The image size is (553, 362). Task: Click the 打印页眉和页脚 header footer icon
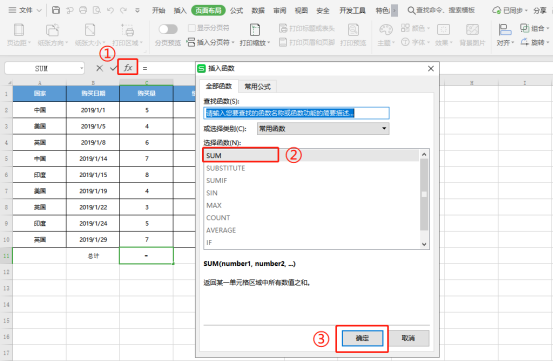283,42
